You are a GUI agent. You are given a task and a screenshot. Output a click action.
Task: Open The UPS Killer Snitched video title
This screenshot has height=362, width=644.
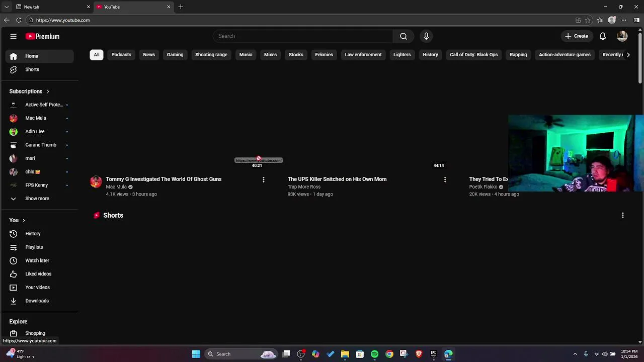click(x=337, y=179)
